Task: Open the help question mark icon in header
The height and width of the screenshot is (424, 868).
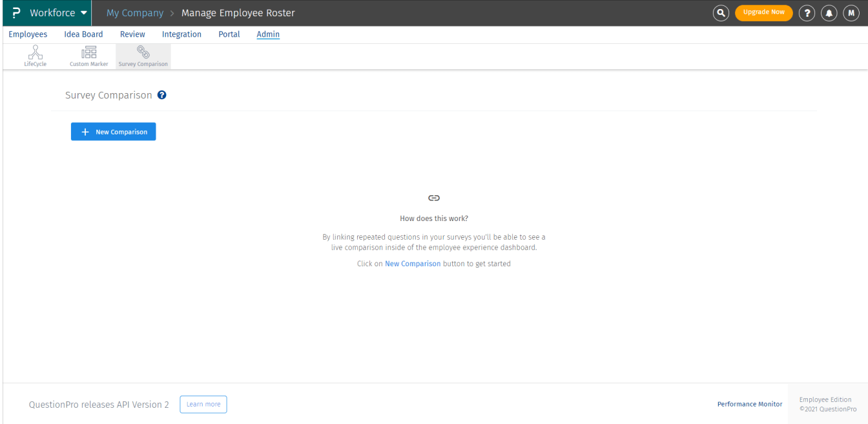Action: point(807,12)
